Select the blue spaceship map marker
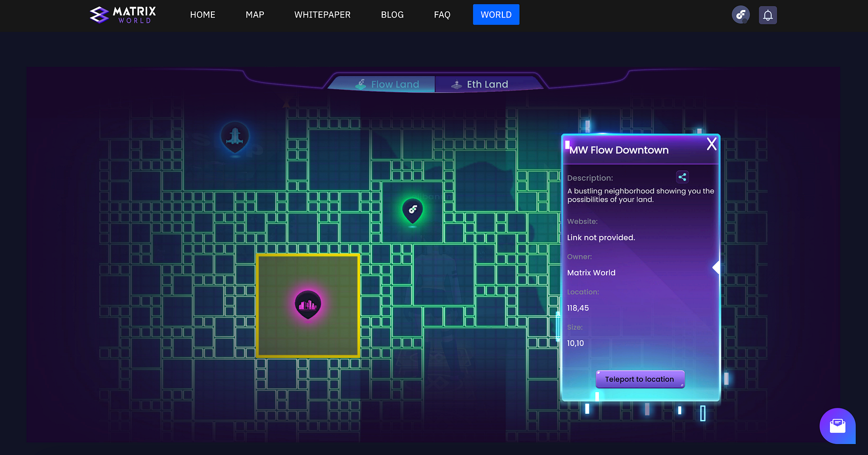Image resolution: width=868 pixels, height=455 pixels. point(235,137)
